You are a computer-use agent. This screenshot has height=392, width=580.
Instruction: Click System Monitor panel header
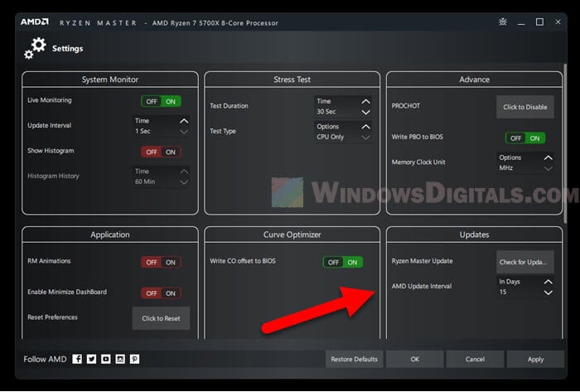click(110, 80)
